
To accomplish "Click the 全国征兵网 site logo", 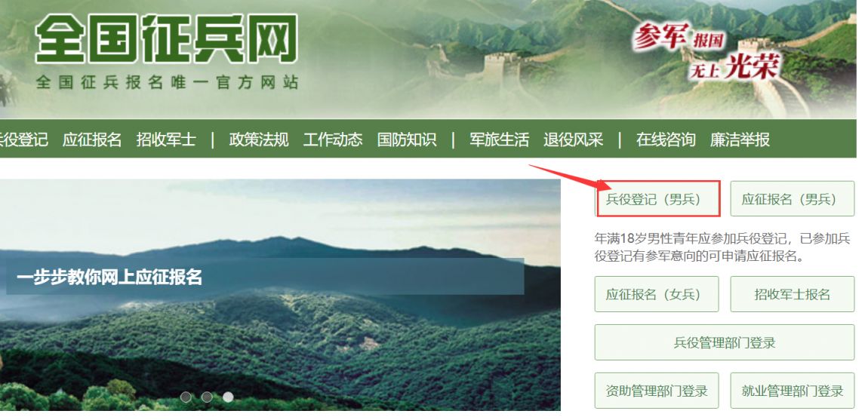I will point(167,38).
